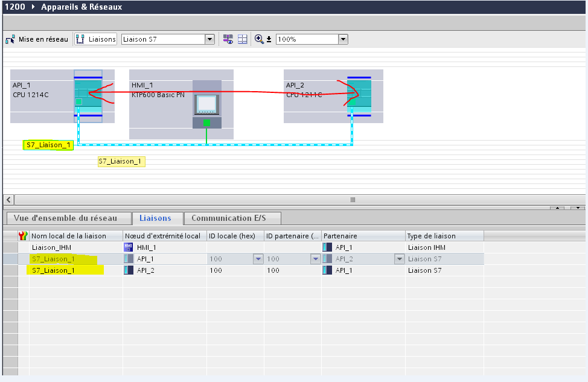Image resolution: width=588 pixels, height=382 pixels.
Task: Click the show addresses icon in toolbar
Action: click(x=228, y=39)
